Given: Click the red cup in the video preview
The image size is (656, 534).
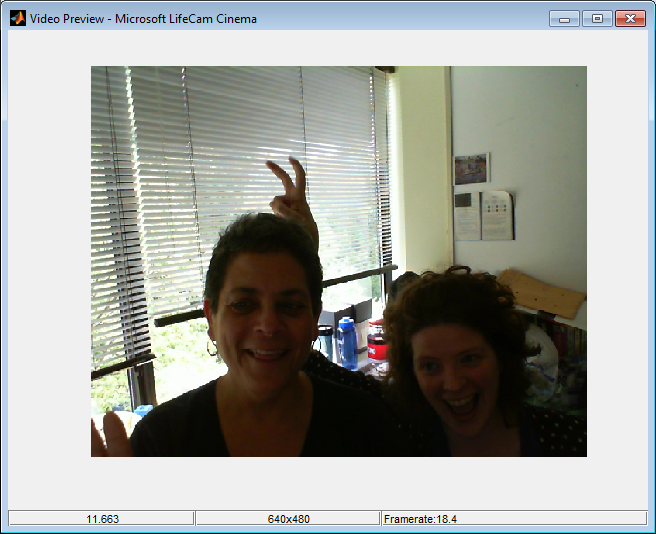Looking at the screenshot, I should [x=376, y=343].
